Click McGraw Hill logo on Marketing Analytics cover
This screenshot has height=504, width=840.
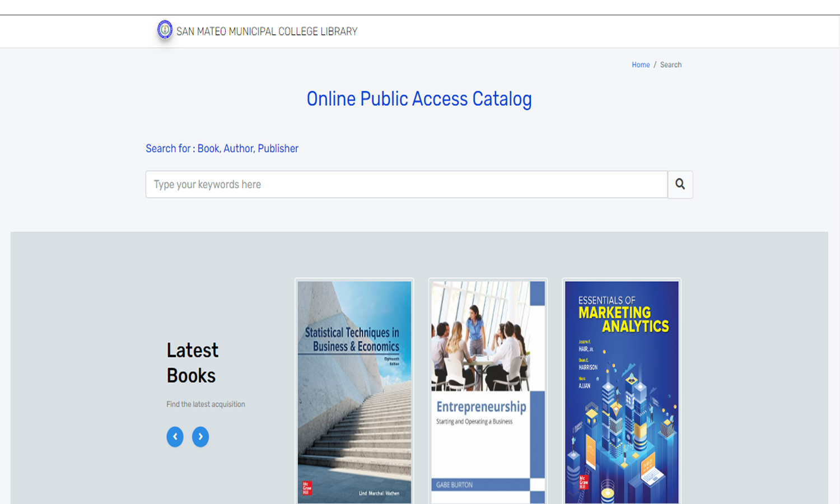click(584, 482)
